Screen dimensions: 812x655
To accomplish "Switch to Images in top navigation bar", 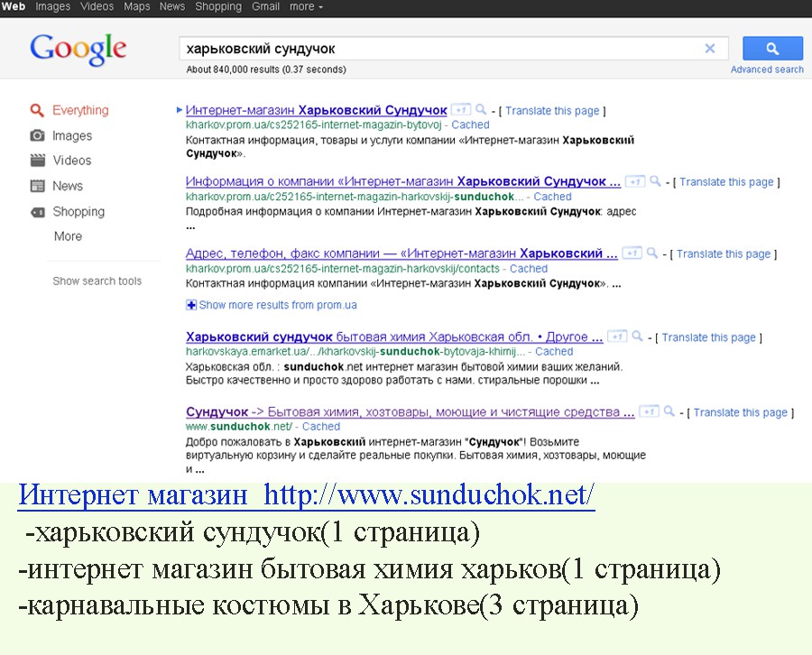I will 53,6.
